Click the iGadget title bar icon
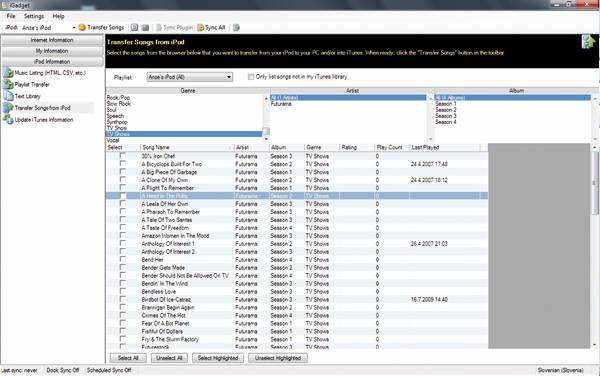Viewport: 600px width, 376px height. point(4,5)
